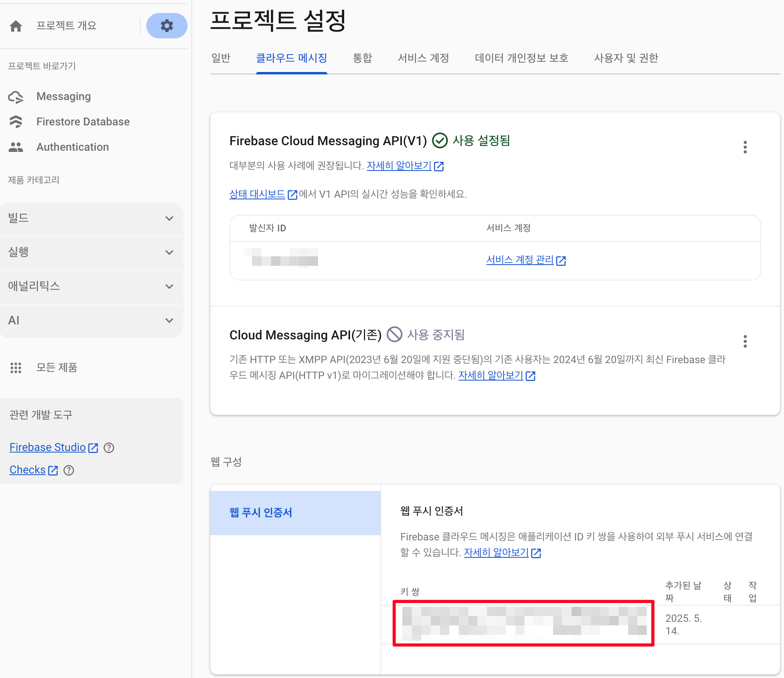Click the home icon for 프로젝트 개요
The width and height of the screenshot is (784, 678).
click(x=16, y=26)
